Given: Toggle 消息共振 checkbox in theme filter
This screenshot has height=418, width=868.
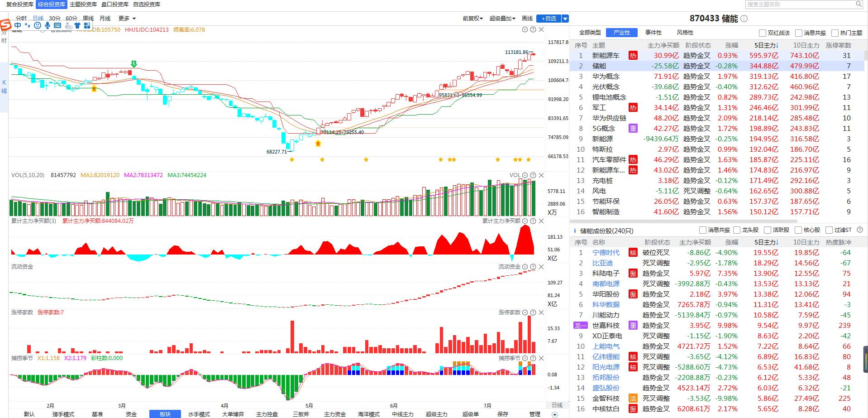Looking at the screenshot, I should pos(799,33).
